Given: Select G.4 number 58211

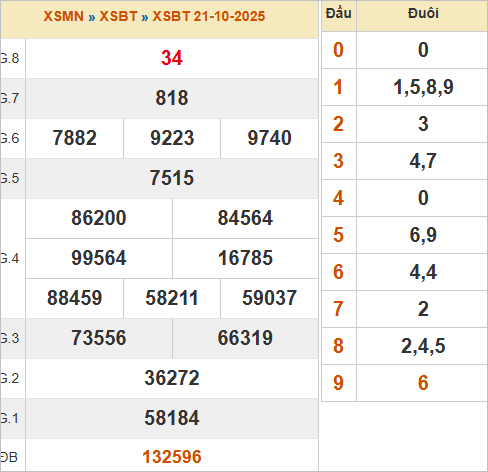Looking at the screenshot, I should pyautogui.click(x=172, y=298).
